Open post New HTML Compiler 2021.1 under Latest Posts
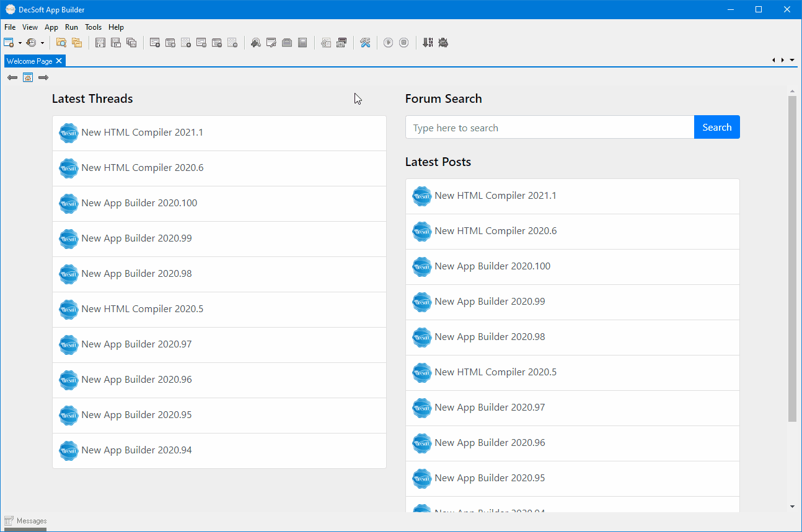 pyautogui.click(x=573, y=196)
